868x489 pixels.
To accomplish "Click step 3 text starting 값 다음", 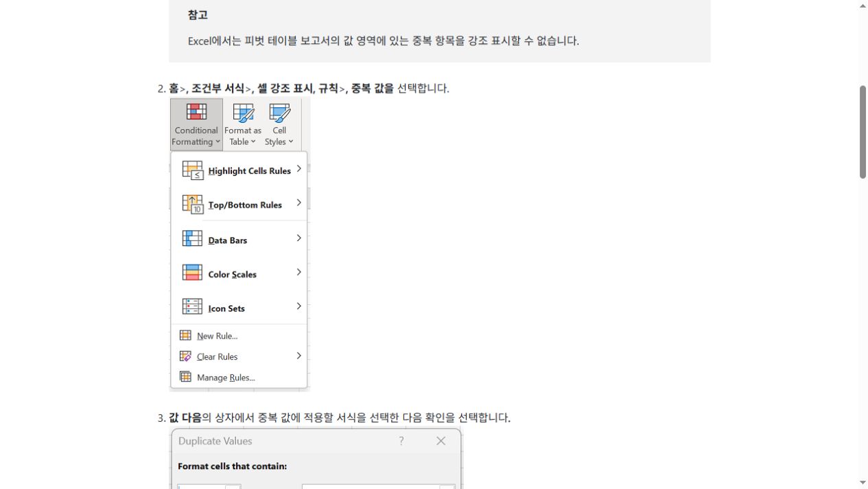I will [340, 418].
